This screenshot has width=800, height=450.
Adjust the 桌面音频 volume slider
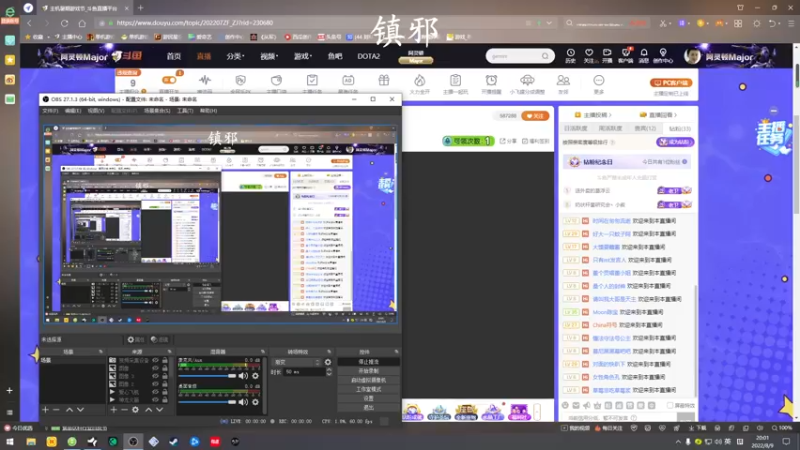207,402
